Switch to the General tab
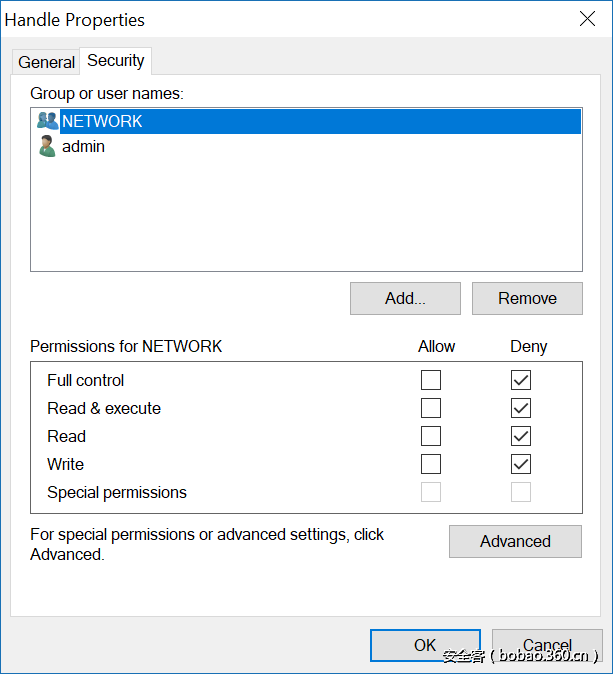Viewport: 613px width, 674px height. click(46, 62)
